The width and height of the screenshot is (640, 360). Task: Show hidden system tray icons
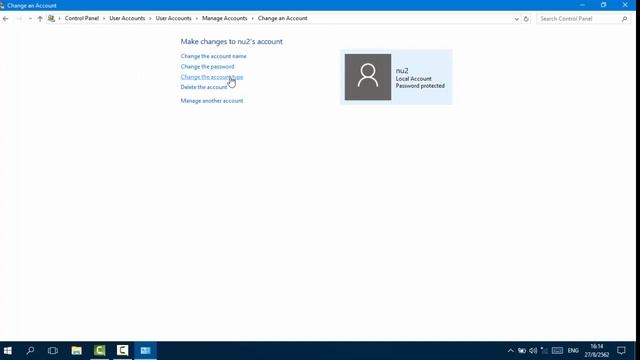tap(511, 351)
